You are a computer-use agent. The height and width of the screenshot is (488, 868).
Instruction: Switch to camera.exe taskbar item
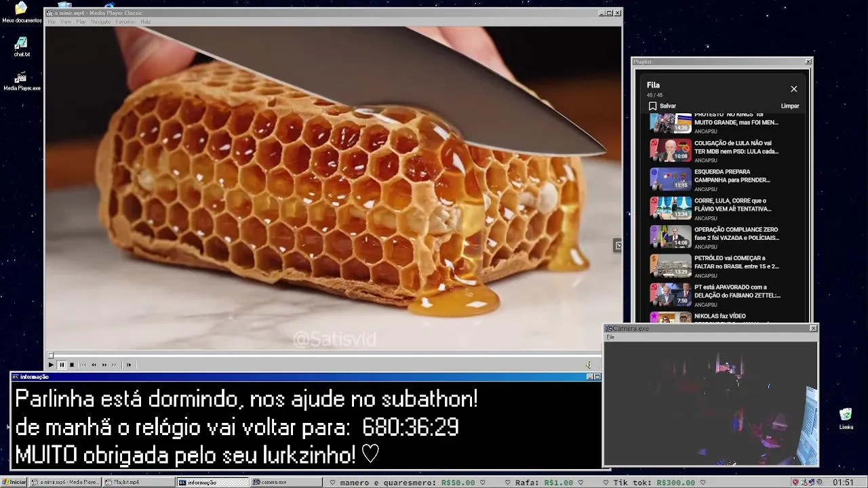tap(286, 482)
